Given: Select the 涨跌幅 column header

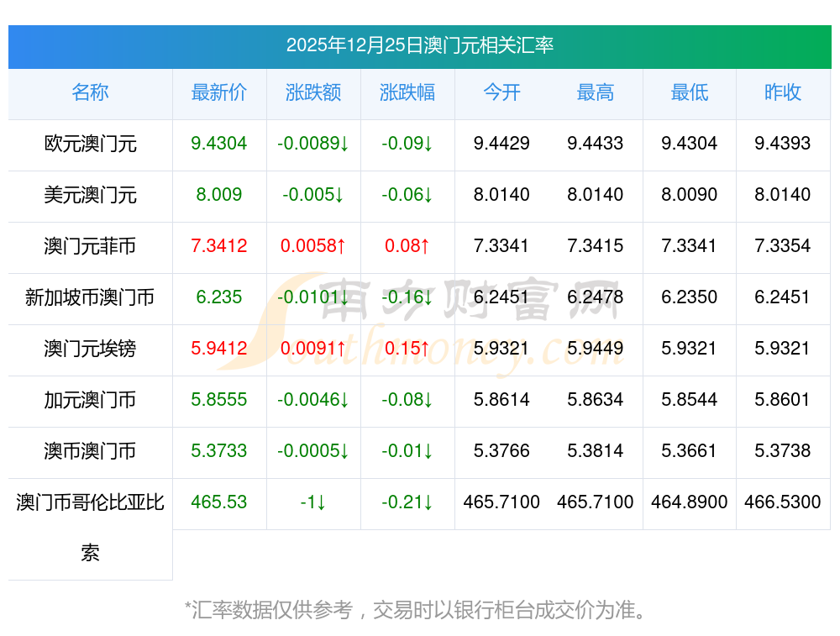Looking at the screenshot, I should 407,93.
